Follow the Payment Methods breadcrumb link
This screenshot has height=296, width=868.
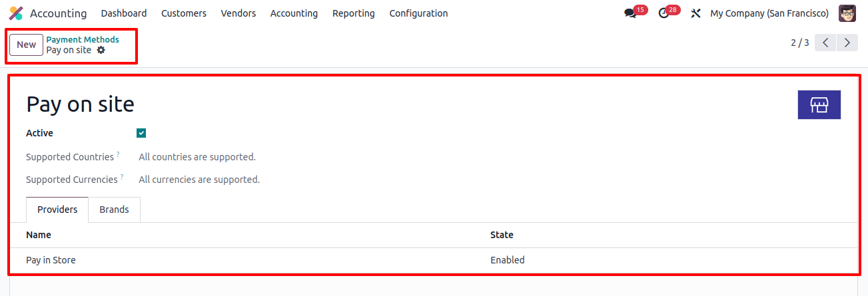click(83, 39)
